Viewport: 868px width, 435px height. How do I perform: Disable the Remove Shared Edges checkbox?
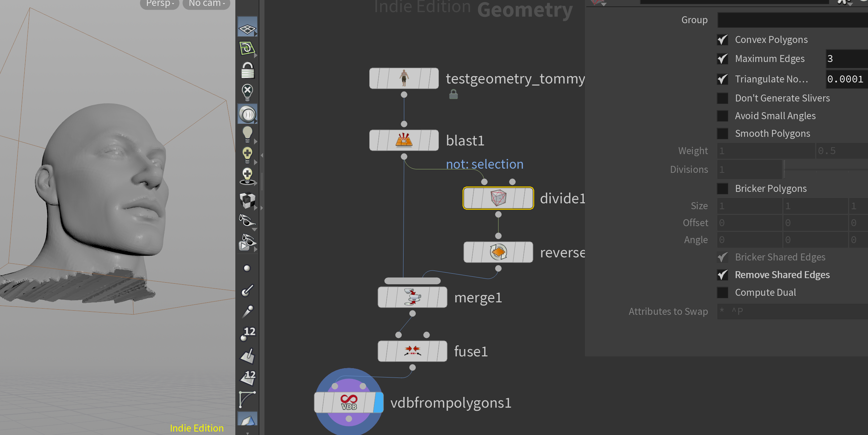tap(722, 275)
